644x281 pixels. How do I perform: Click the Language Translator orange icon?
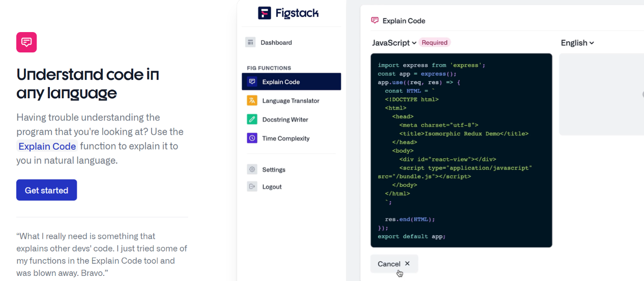[x=252, y=100]
